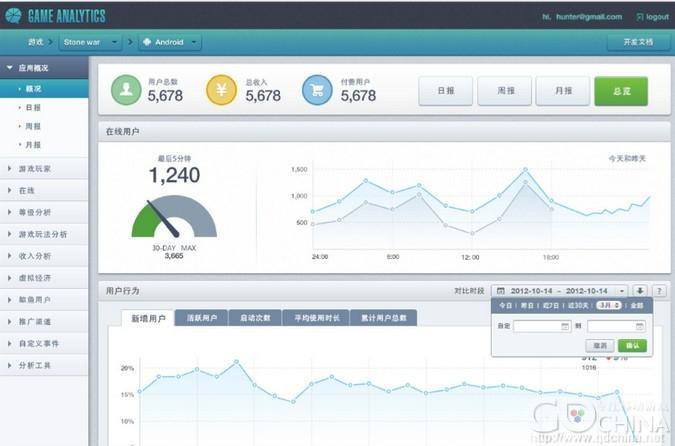Expand the 在线 sidebar section
Screen dimensions: 675x446
(x=44, y=190)
